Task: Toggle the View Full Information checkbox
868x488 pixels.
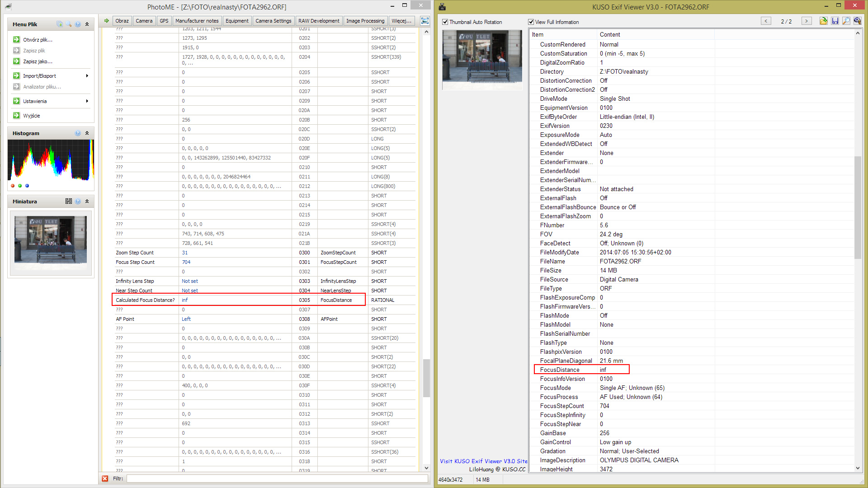Action: [531, 22]
